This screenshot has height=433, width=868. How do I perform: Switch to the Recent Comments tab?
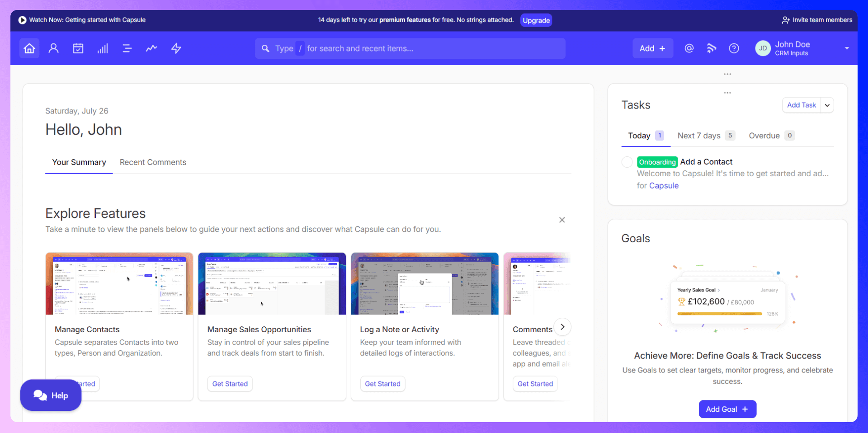pyautogui.click(x=153, y=162)
